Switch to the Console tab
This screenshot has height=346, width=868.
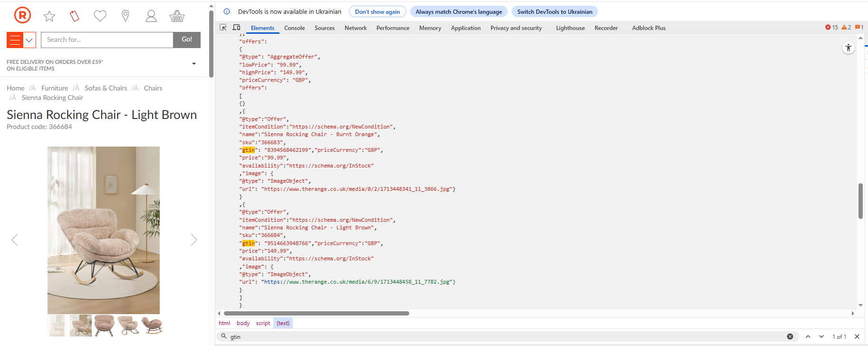[294, 28]
